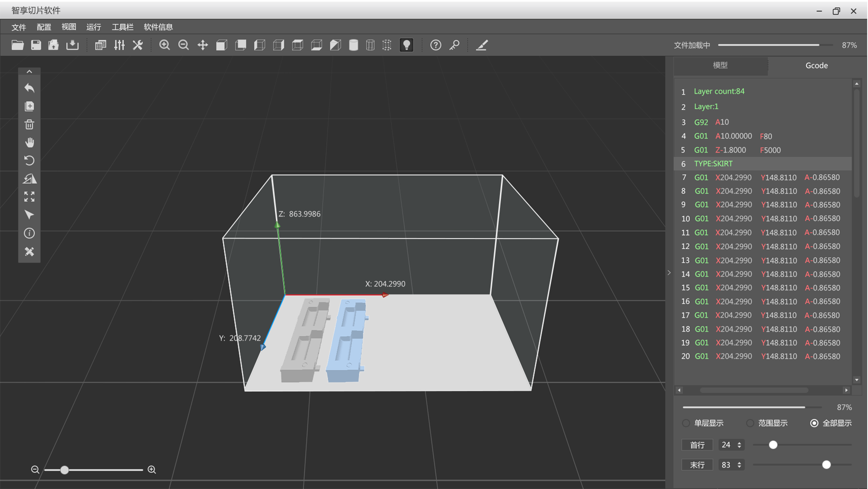Image resolution: width=868 pixels, height=489 pixels.
Task: Open the 文件 menu
Action: tap(19, 27)
